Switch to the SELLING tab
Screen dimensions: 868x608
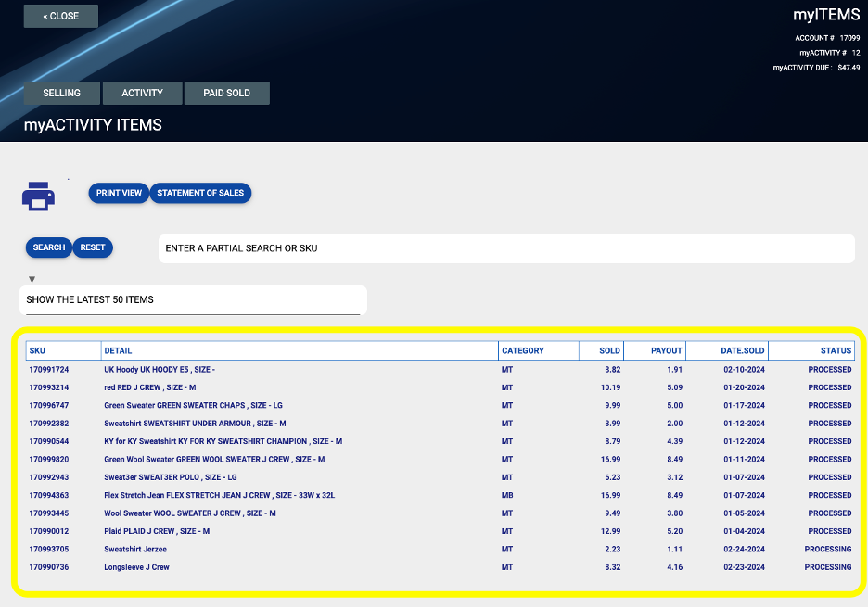pyautogui.click(x=62, y=93)
